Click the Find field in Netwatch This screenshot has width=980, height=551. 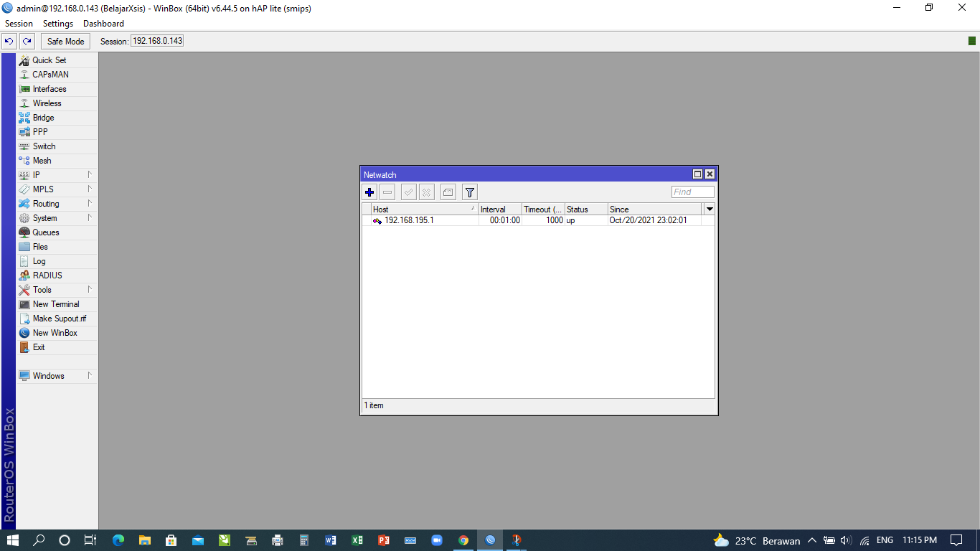click(x=693, y=192)
